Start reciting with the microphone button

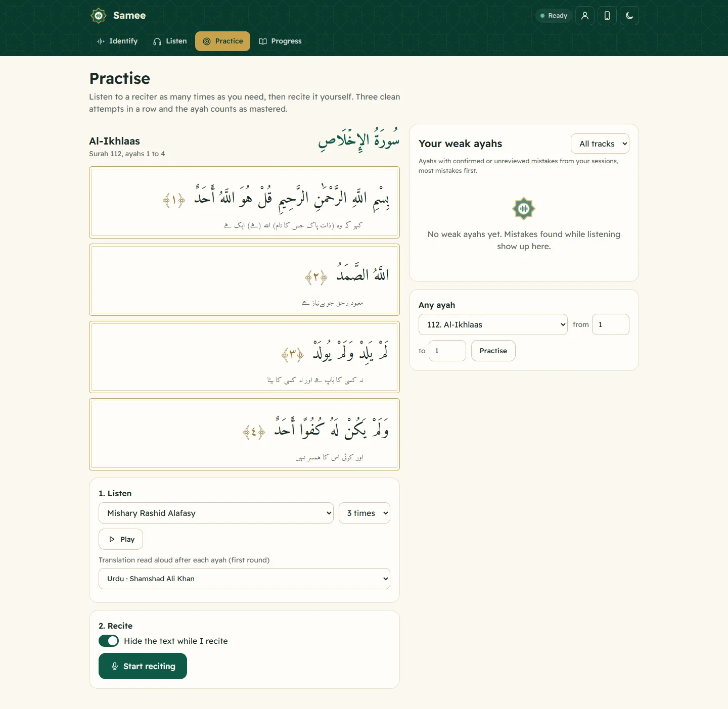[x=143, y=666]
